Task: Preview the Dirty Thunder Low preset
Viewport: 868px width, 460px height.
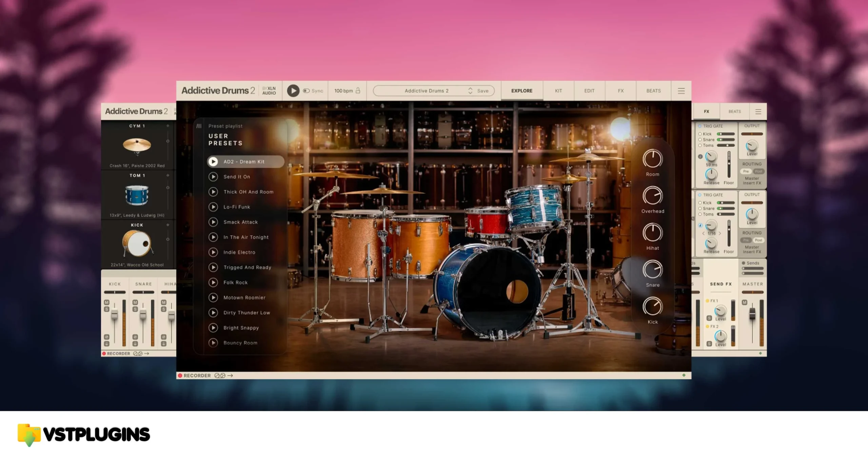Action: tap(213, 313)
